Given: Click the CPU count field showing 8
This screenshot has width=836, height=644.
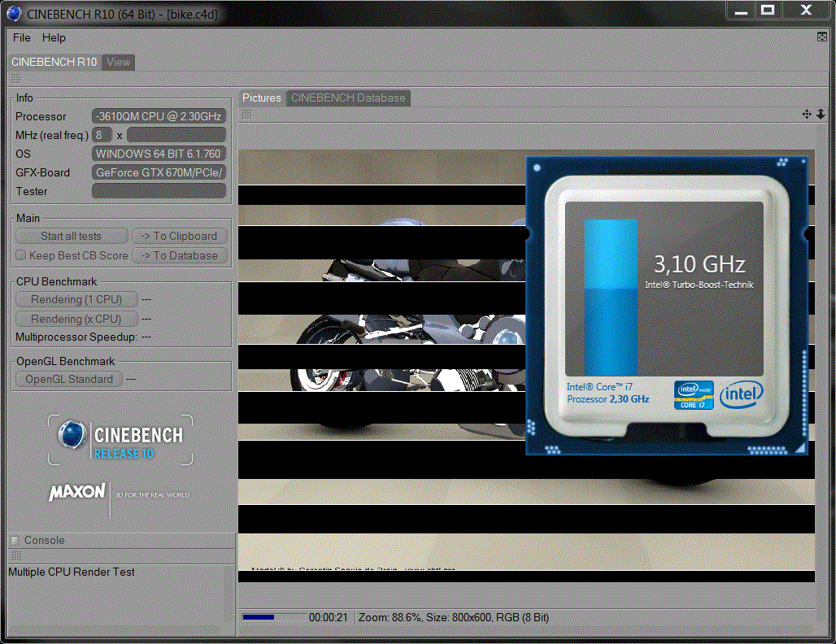Looking at the screenshot, I should pos(102,135).
